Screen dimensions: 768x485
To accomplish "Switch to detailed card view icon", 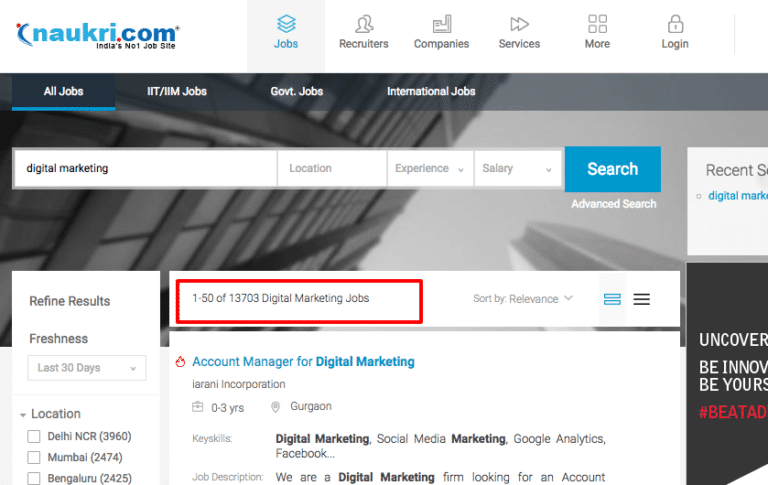I will click(x=612, y=299).
